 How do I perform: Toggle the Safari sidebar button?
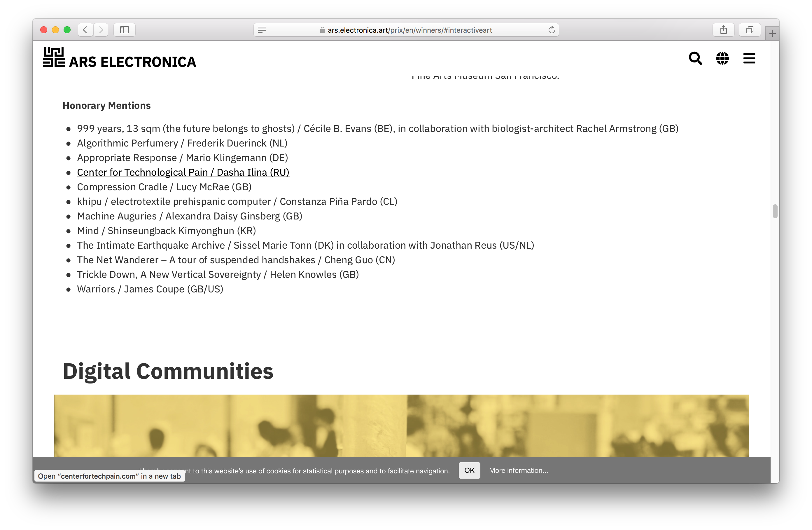(x=125, y=30)
